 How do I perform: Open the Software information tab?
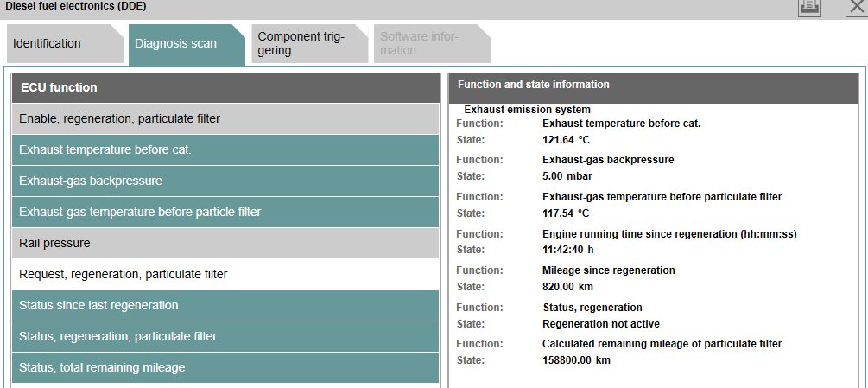tap(432, 44)
